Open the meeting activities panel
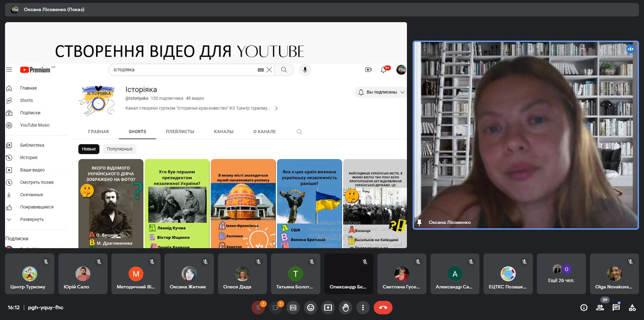The height and width of the screenshot is (320, 644). [x=632, y=308]
